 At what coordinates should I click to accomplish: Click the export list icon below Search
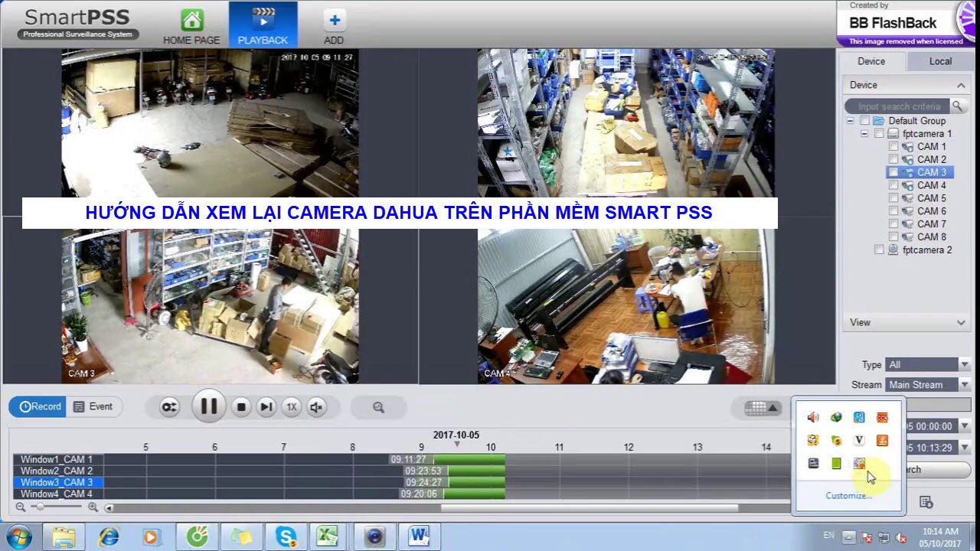click(x=926, y=502)
